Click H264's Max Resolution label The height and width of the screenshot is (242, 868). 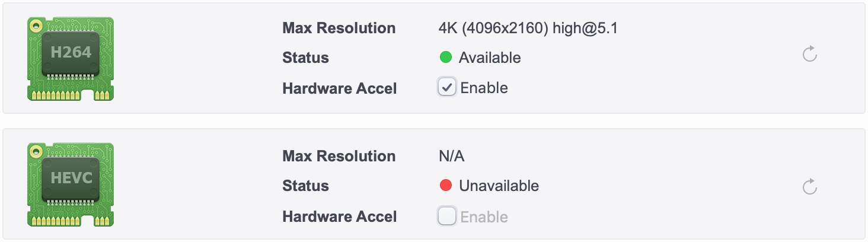(339, 28)
